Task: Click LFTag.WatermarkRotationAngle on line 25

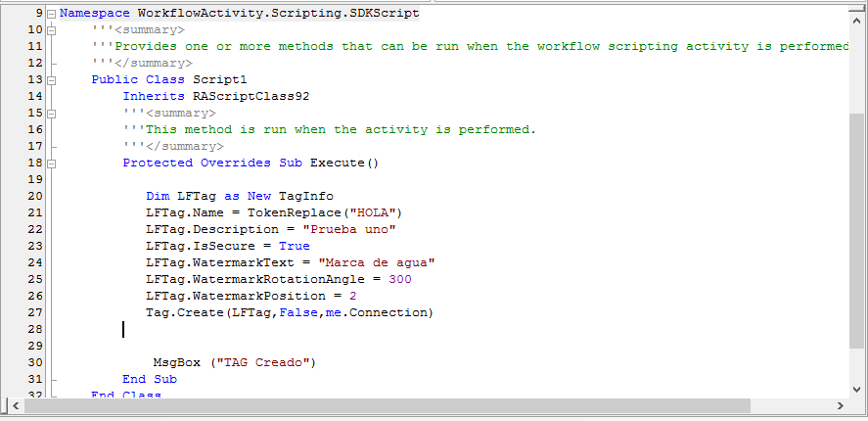Action: (255, 279)
